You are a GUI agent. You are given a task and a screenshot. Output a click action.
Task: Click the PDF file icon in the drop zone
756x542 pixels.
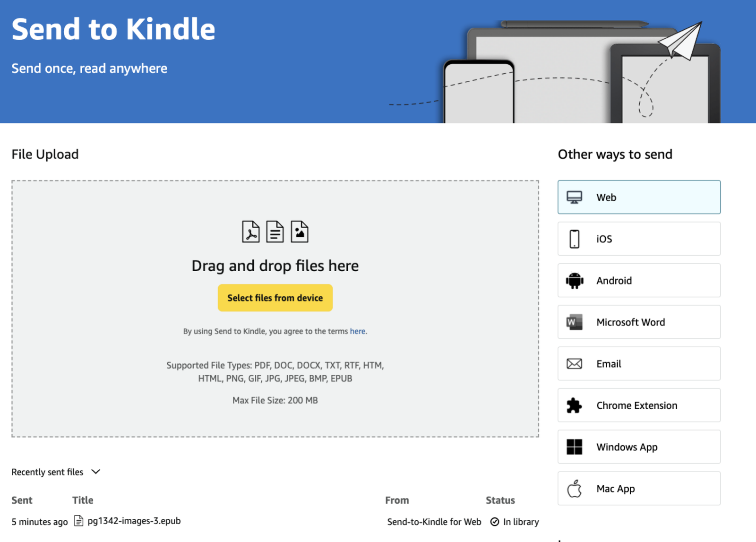250,232
